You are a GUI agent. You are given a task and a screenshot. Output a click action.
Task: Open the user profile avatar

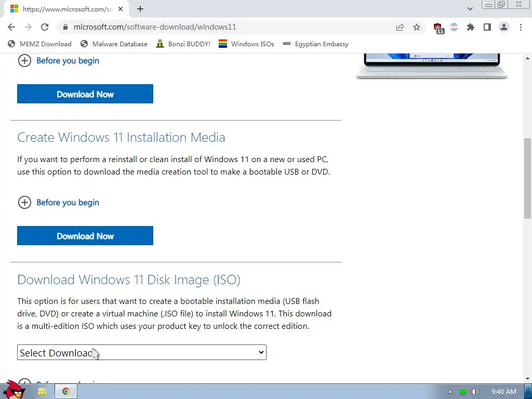click(x=504, y=27)
